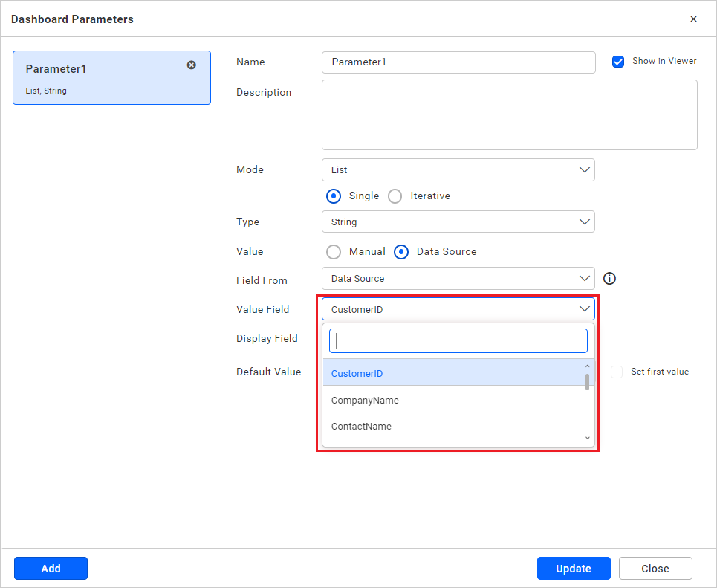717x588 pixels.
Task: Click the Add button
Action: coord(51,568)
